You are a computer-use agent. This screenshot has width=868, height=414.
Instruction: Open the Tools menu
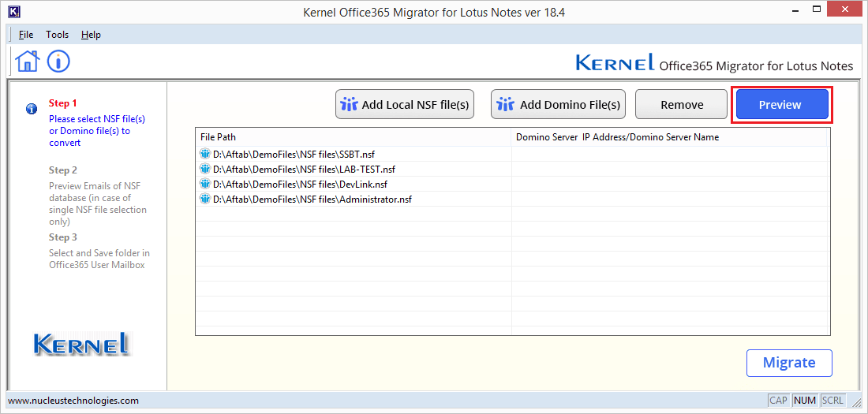57,35
